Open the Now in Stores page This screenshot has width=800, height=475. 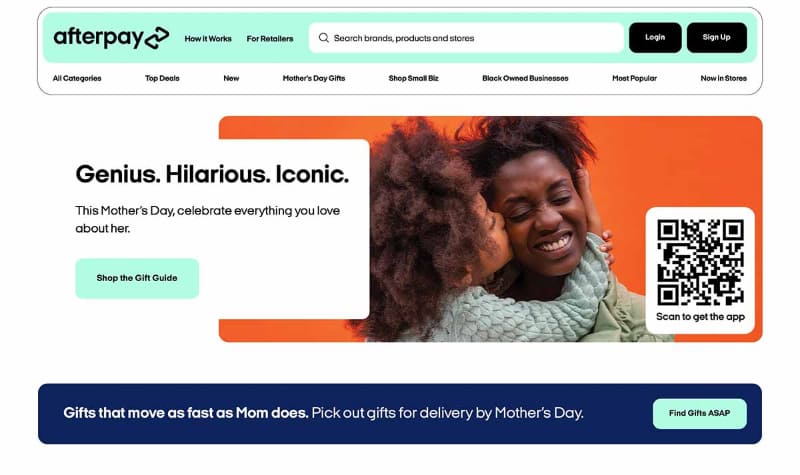pos(723,79)
